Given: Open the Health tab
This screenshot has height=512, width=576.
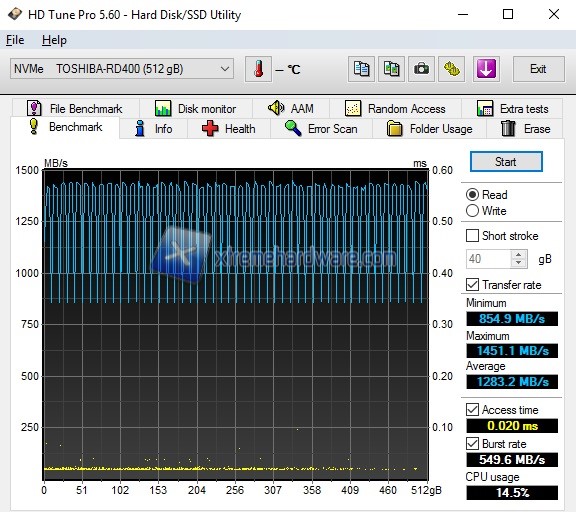Looking at the screenshot, I should 229,129.
